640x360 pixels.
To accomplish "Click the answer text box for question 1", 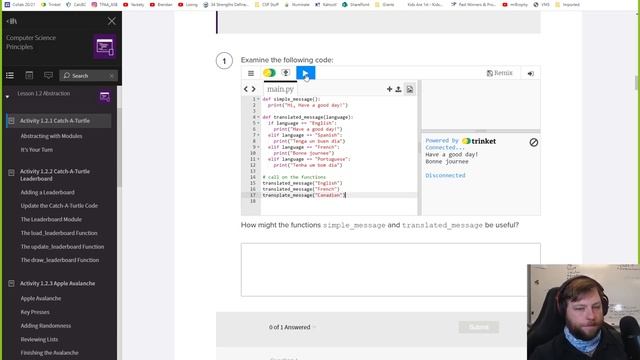I will (391, 270).
